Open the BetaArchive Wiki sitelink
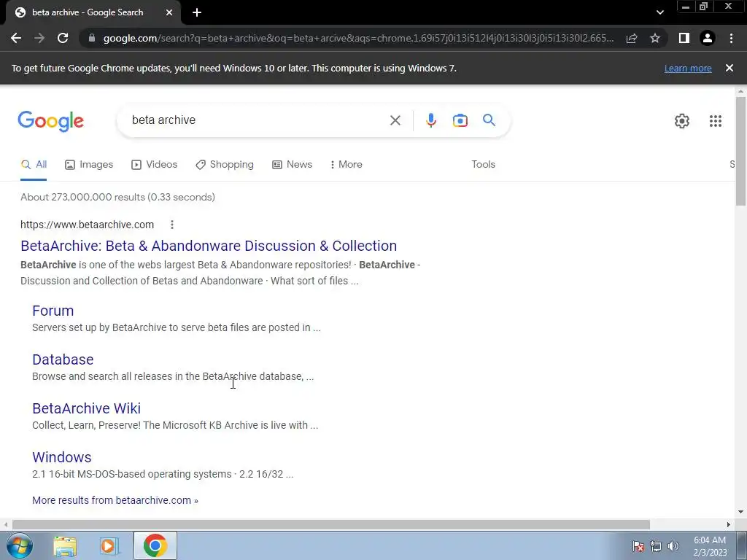This screenshot has height=560, width=747. pos(86,408)
